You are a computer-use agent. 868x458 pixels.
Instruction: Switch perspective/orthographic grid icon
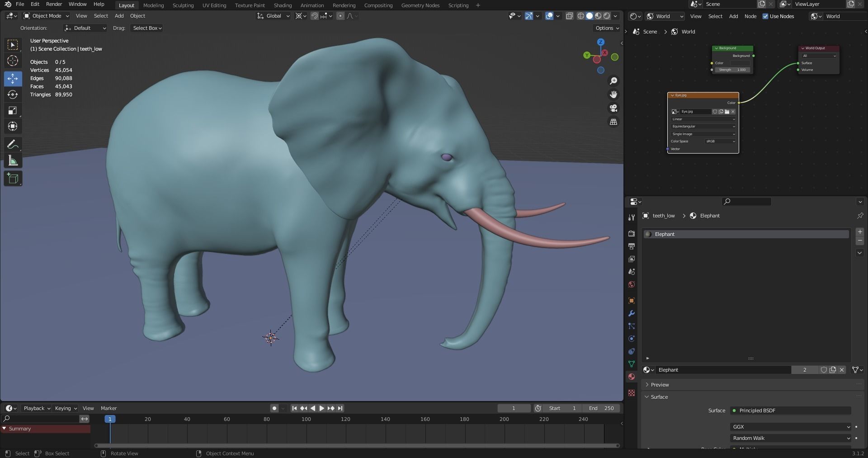click(x=613, y=122)
